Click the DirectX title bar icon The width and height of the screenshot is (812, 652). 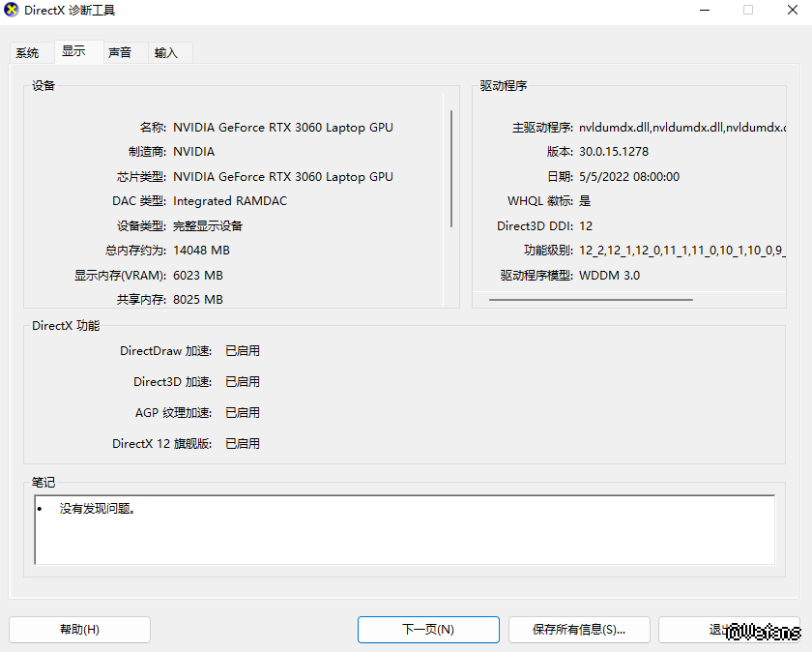point(11,10)
